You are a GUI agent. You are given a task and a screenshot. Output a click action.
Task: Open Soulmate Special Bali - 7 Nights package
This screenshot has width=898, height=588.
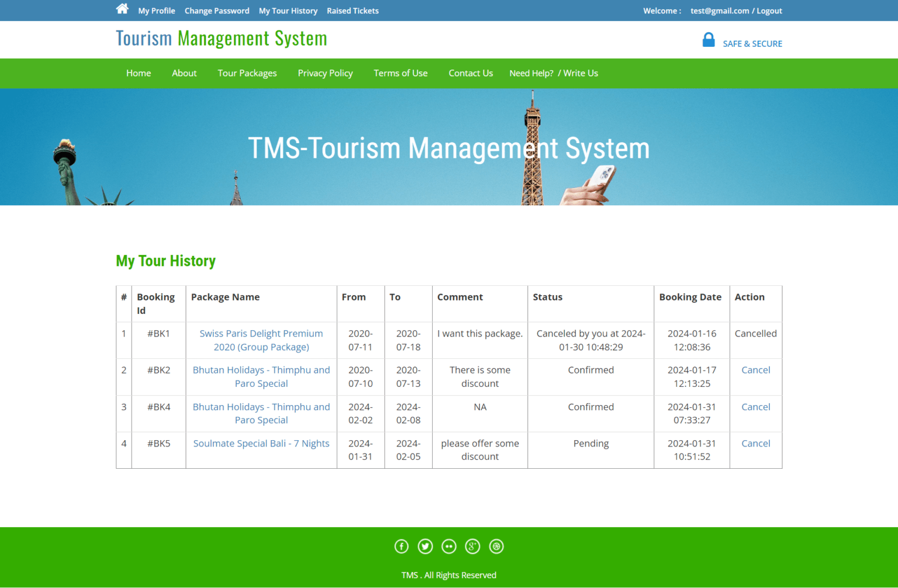point(261,443)
